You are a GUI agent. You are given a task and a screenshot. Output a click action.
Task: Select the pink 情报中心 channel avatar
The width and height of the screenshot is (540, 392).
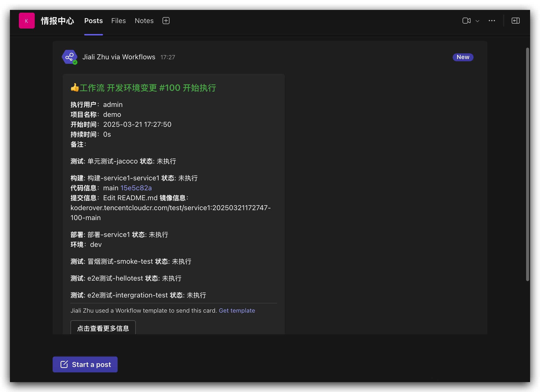click(27, 21)
